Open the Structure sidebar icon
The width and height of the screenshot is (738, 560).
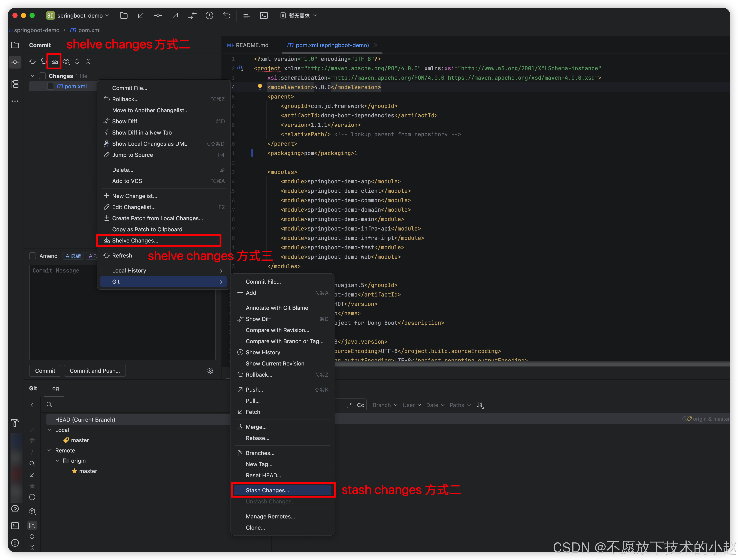[15, 84]
